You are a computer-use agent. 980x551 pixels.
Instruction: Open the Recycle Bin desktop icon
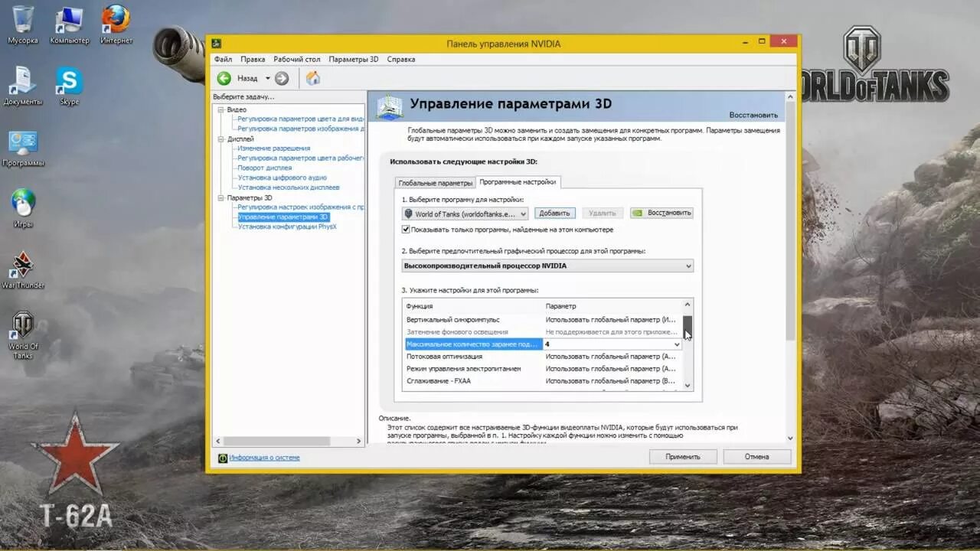(x=23, y=24)
